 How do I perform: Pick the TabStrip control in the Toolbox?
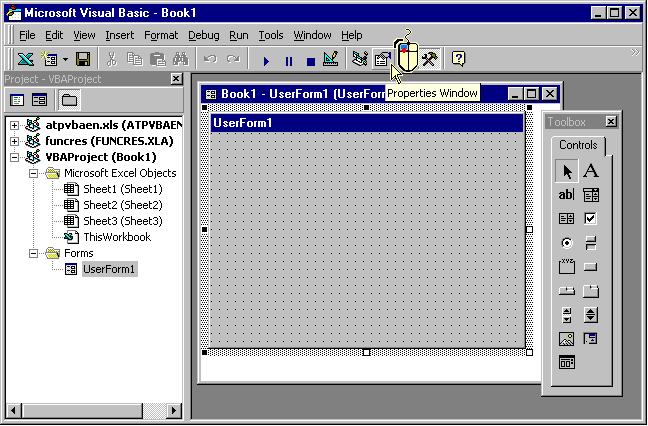[567, 291]
